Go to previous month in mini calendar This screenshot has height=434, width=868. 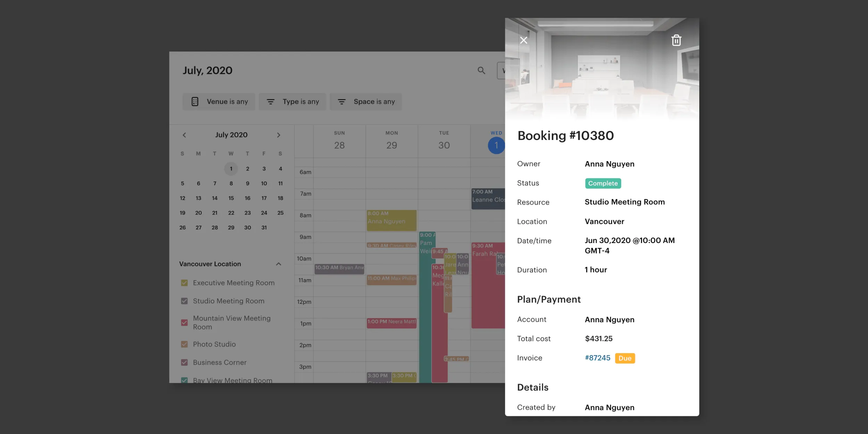[184, 135]
